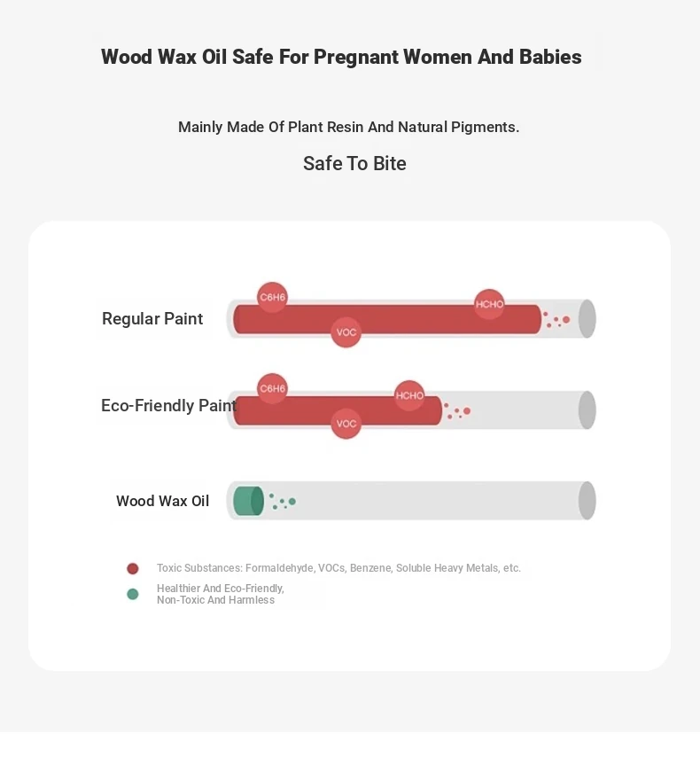Click the green eco-friendly legend dot
This screenshot has width=700, height=757.
coord(133,594)
